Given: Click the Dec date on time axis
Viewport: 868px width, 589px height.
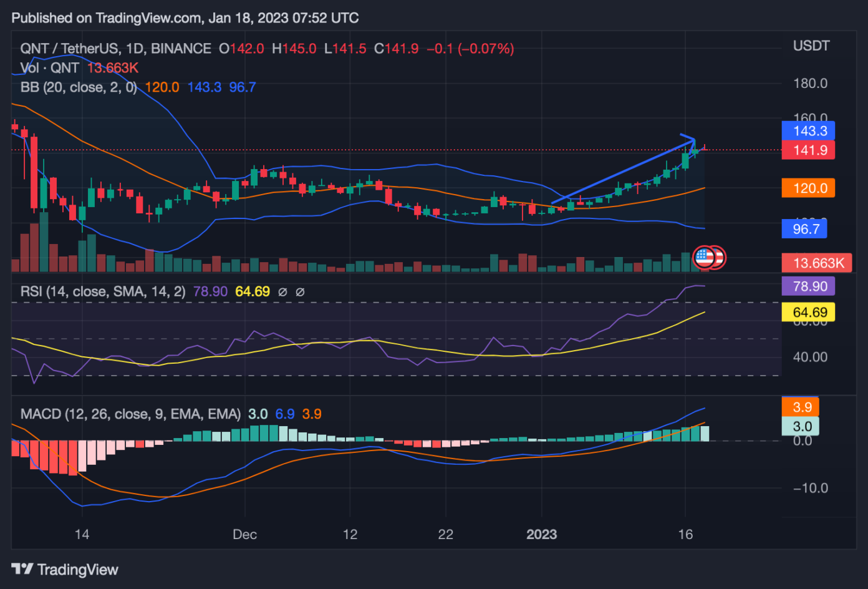Looking at the screenshot, I should [x=244, y=535].
